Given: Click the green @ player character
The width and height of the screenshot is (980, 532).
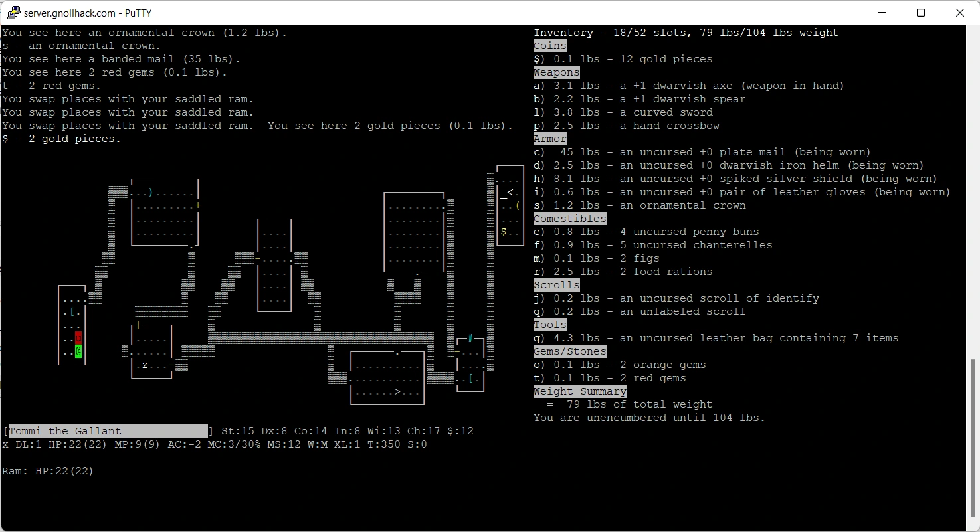Looking at the screenshot, I should pos(78,351).
